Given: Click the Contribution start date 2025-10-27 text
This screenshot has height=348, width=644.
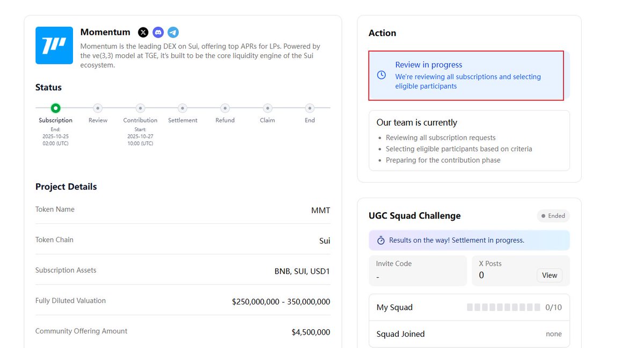Looking at the screenshot, I should [140, 136].
